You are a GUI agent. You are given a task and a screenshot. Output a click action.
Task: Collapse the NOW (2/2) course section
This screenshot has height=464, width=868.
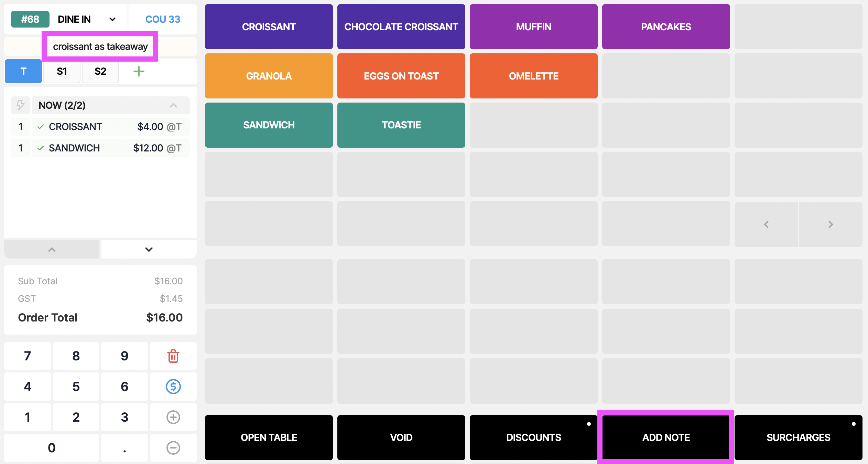[173, 105]
